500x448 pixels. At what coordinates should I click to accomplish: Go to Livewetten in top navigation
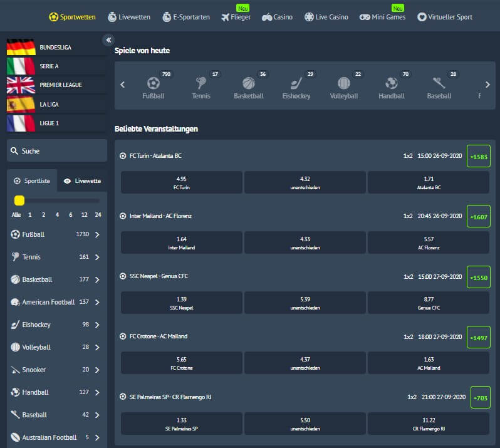pyautogui.click(x=129, y=17)
